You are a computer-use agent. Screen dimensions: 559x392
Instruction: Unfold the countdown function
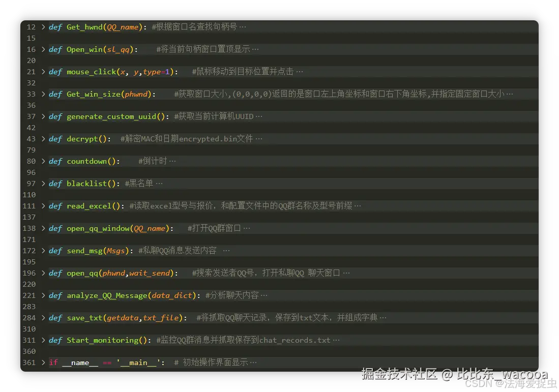click(x=43, y=162)
